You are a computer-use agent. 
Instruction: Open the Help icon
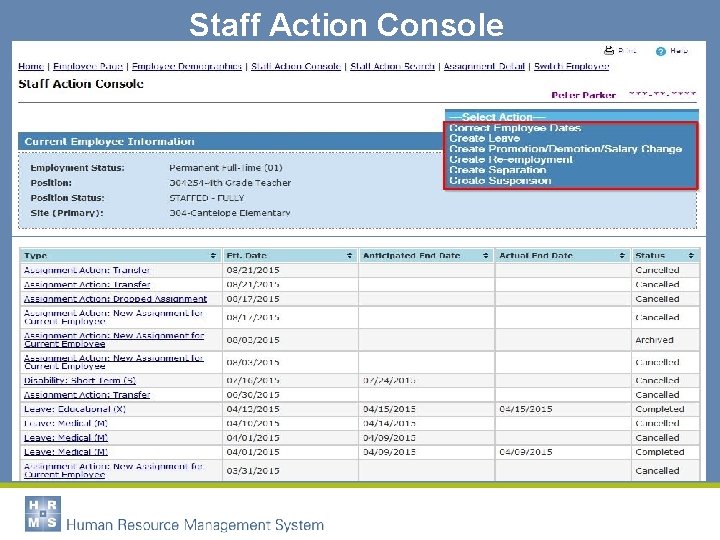coord(661,51)
